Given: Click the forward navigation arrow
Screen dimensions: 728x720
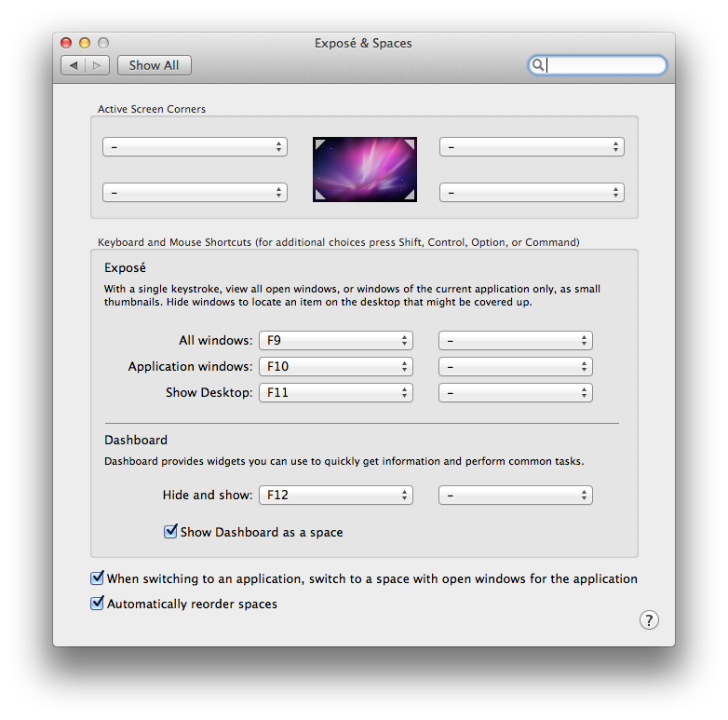Looking at the screenshot, I should pos(97,65).
